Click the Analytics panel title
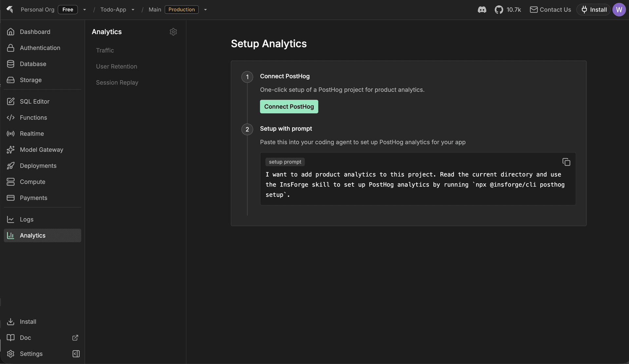The width and height of the screenshot is (629, 364). coord(106,32)
